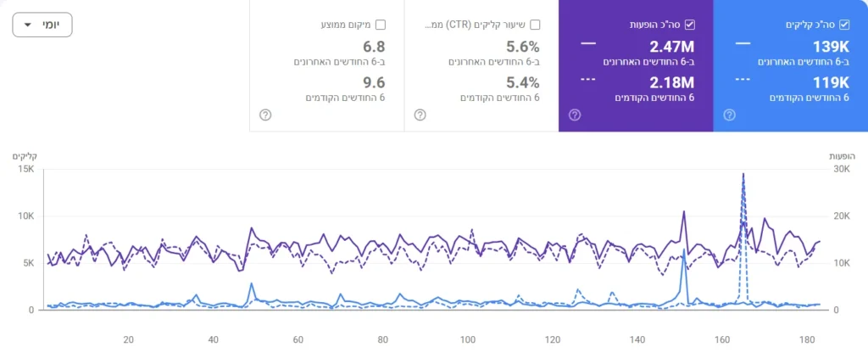The height and width of the screenshot is (364, 868).
Task: Click the קליקים left axis title
Action: click(x=25, y=157)
